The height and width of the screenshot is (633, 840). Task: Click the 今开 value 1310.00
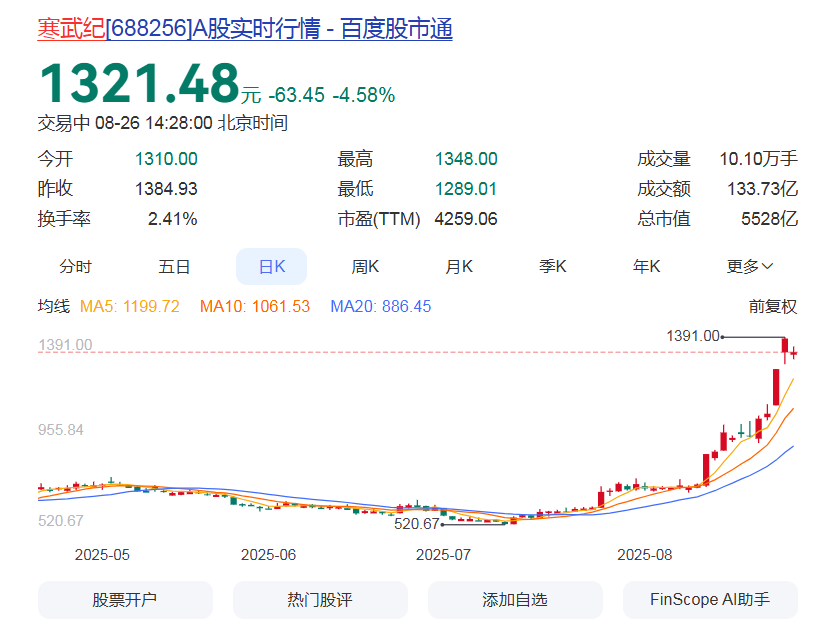point(166,159)
